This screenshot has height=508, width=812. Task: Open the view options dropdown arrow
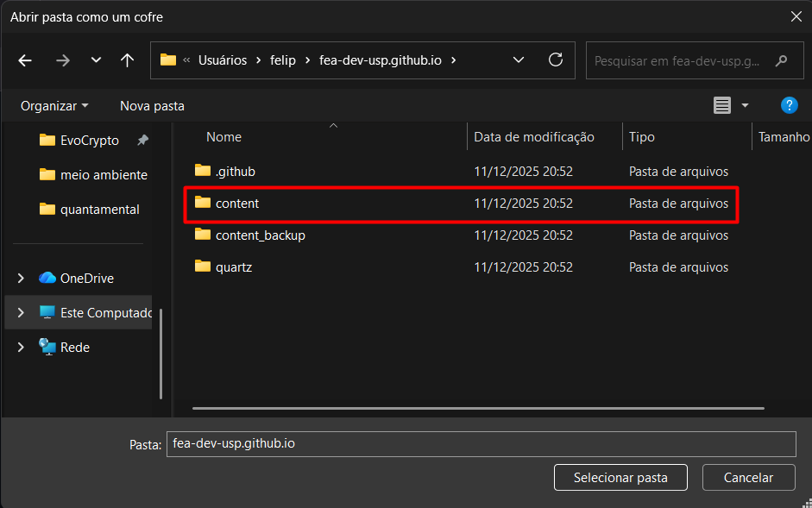745,105
